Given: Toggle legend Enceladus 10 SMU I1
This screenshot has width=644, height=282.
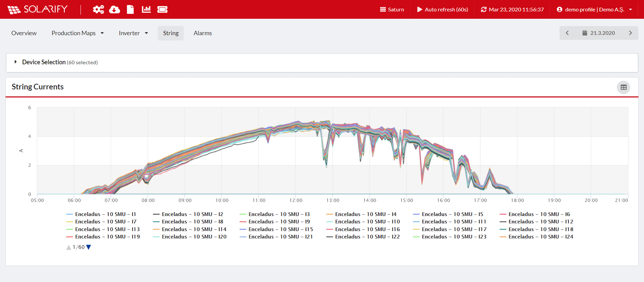Looking at the screenshot, I should [101, 214].
